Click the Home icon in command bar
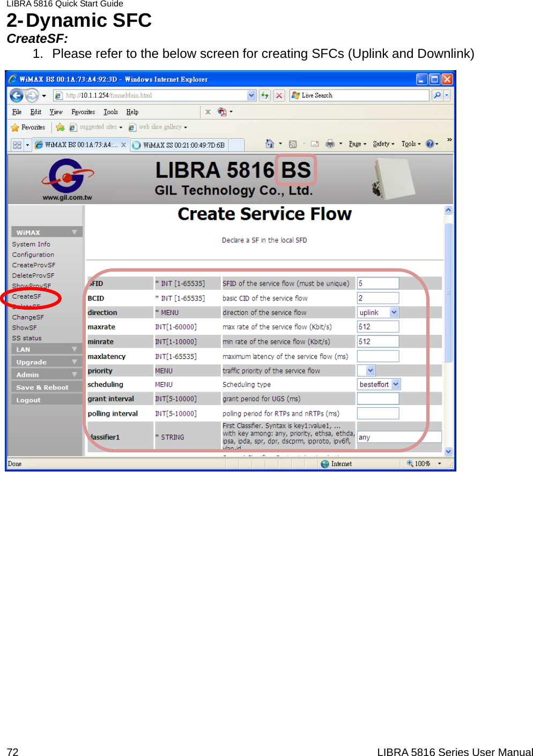Screen dimensions: 533x756 [270, 144]
